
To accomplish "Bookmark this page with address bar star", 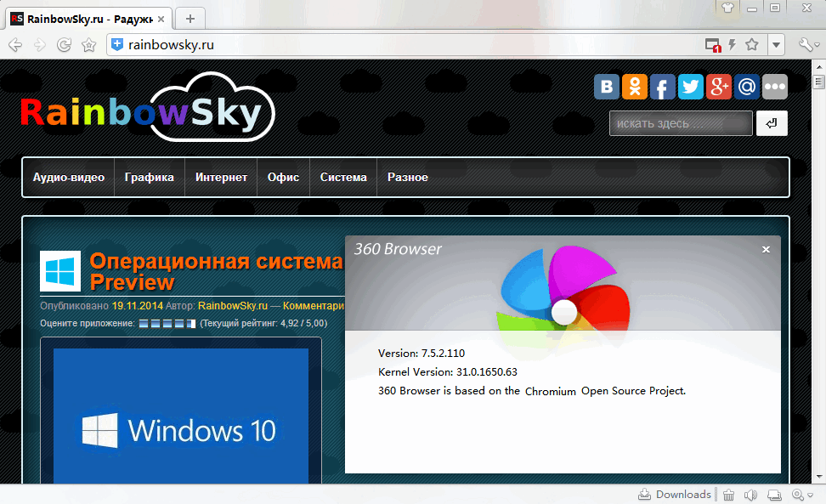I will (x=752, y=45).
